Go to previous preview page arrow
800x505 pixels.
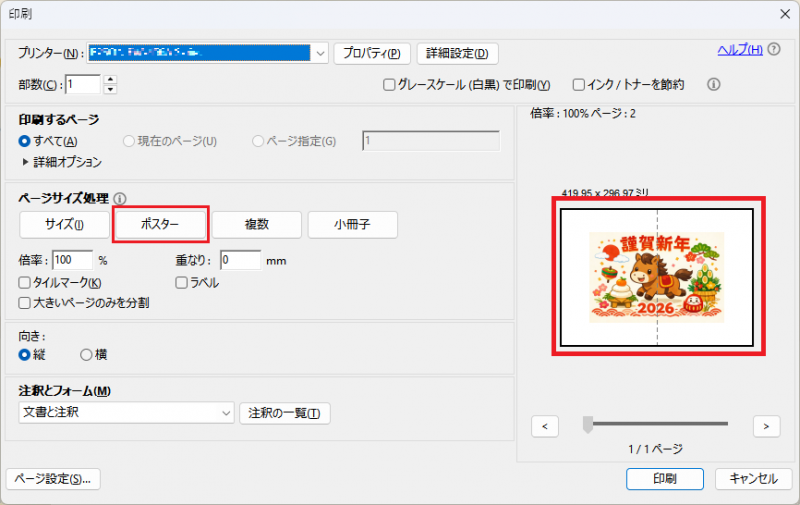click(x=545, y=426)
